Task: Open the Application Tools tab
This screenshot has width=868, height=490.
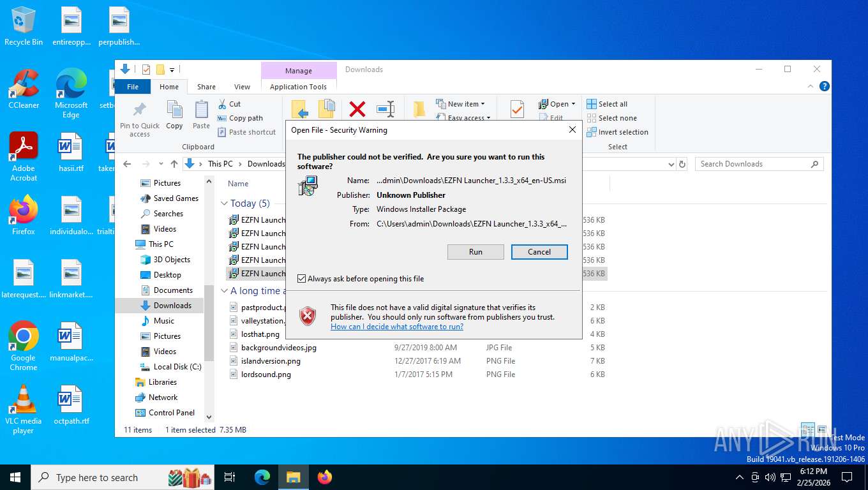Action: tap(298, 87)
